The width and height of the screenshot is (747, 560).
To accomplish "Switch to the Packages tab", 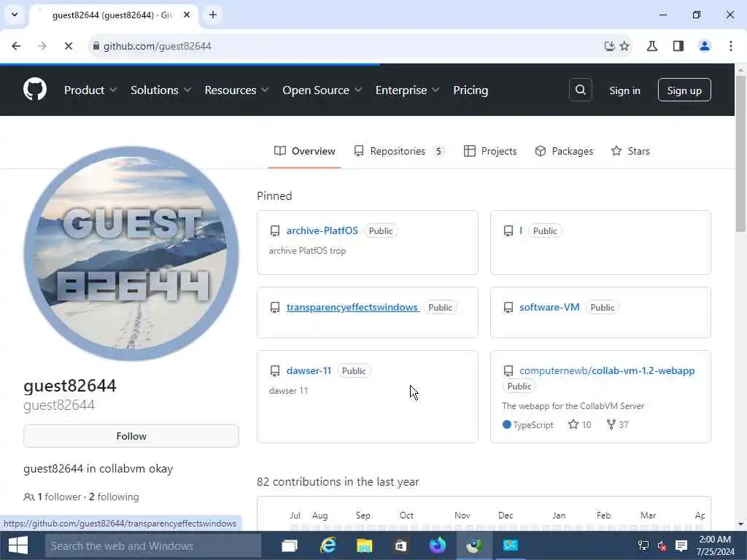I will tap(564, 151).
